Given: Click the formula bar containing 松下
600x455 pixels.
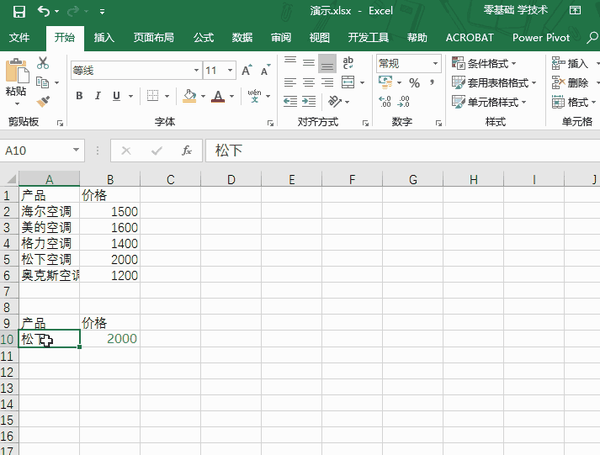Looking at the screenshot, I should 403,151.
